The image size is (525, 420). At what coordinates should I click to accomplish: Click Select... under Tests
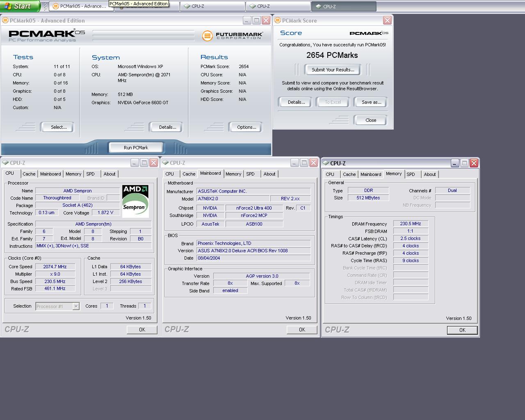58,127
